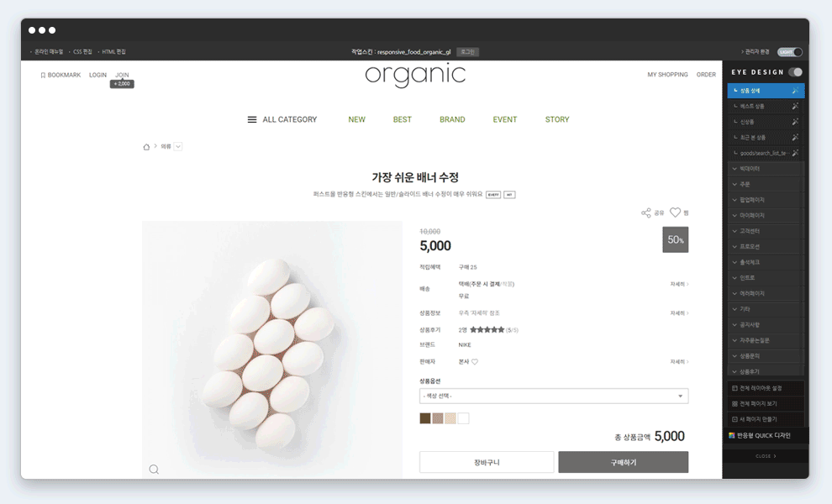This screenshot has width=832, height=504.
Task: Click the heart wishlist icon
Action: pos(675,213)
